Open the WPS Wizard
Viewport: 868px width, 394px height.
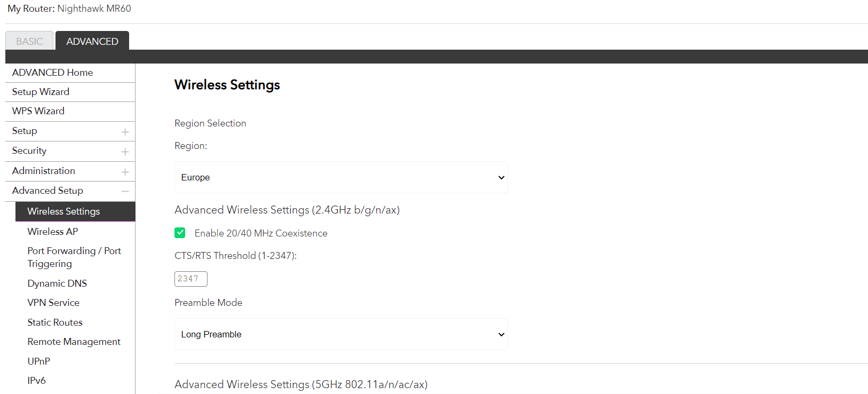38,111
